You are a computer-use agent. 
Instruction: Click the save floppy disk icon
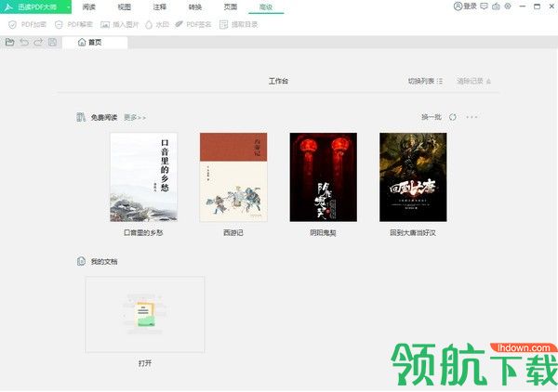(x=52, y=43)
